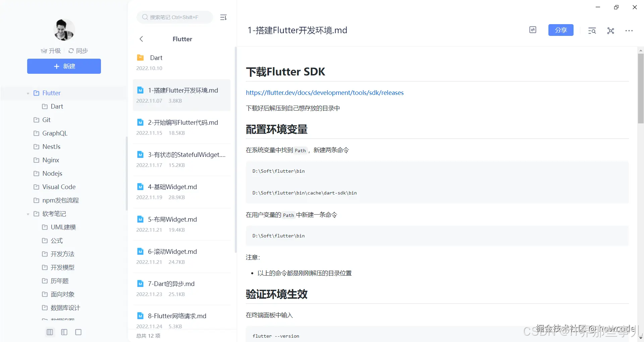
Task: Open the 开发方法 subfolder
Action: click(x=62, y=254)
